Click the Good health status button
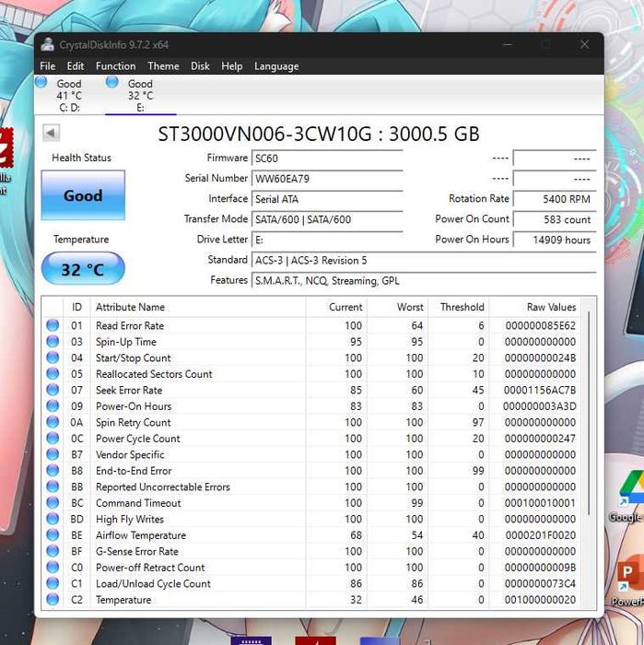 (83, 195)
